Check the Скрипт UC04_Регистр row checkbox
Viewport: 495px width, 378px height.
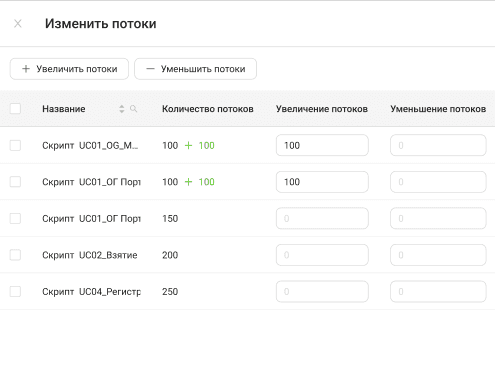click(15, 292)
